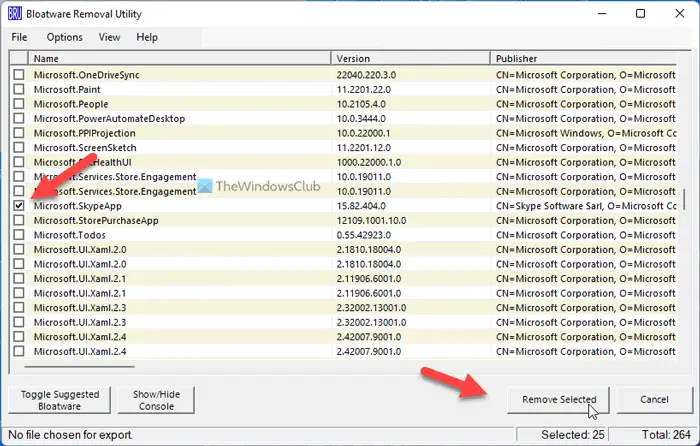
Task: Click the vertical scrollbar thumb of the app list
Action: [x=684, y=201]
